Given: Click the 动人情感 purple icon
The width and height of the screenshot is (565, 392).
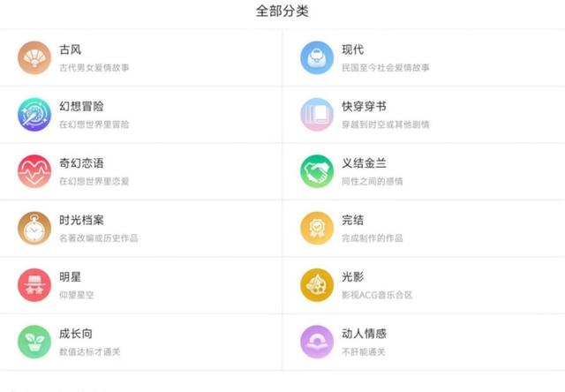Looking at the screenshot, I should 317,341.
